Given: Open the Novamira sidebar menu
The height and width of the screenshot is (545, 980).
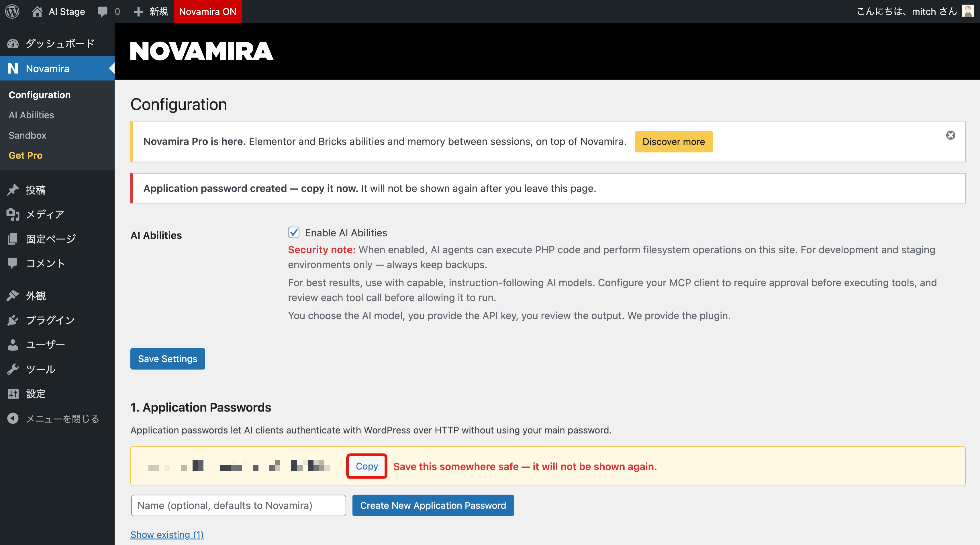Looking at the screenshot, I should click(57, 68).
